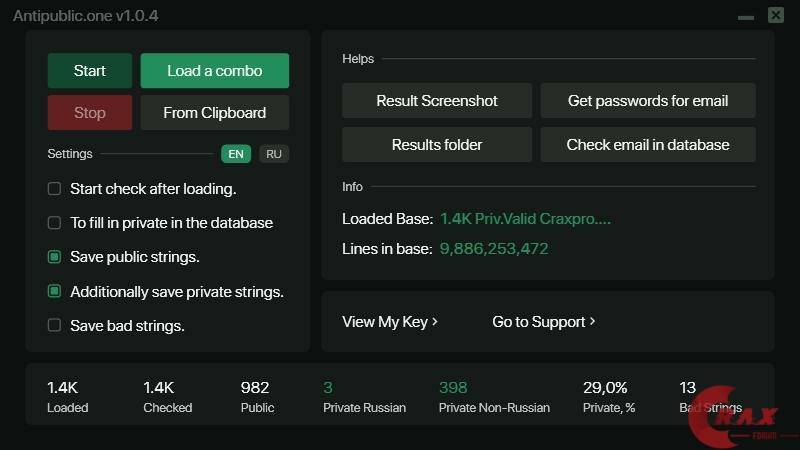Click the 1.4K Loaded counter
Viewport: 800px width, 450px height.
tap(67, 397)
